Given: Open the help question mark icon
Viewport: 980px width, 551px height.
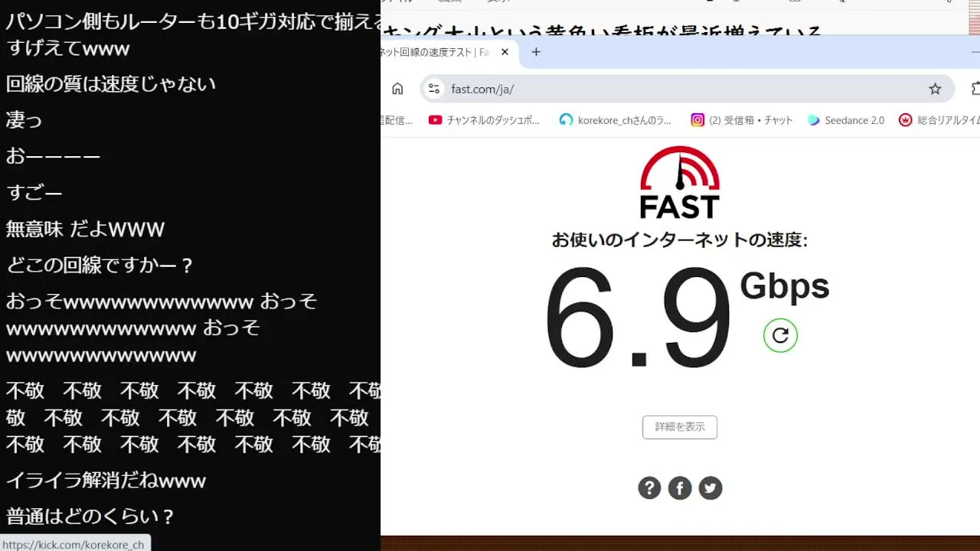Looking at the screenshot, I should (649, 488).
